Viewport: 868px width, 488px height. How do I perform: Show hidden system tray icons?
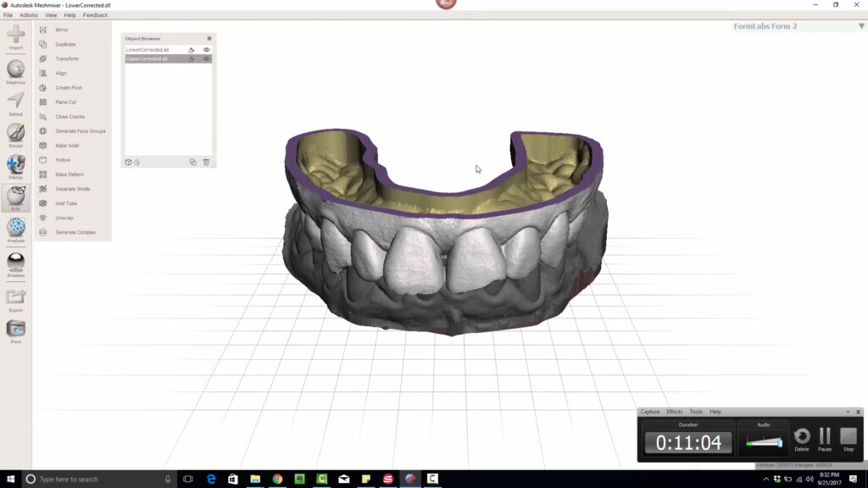point(766,480)
